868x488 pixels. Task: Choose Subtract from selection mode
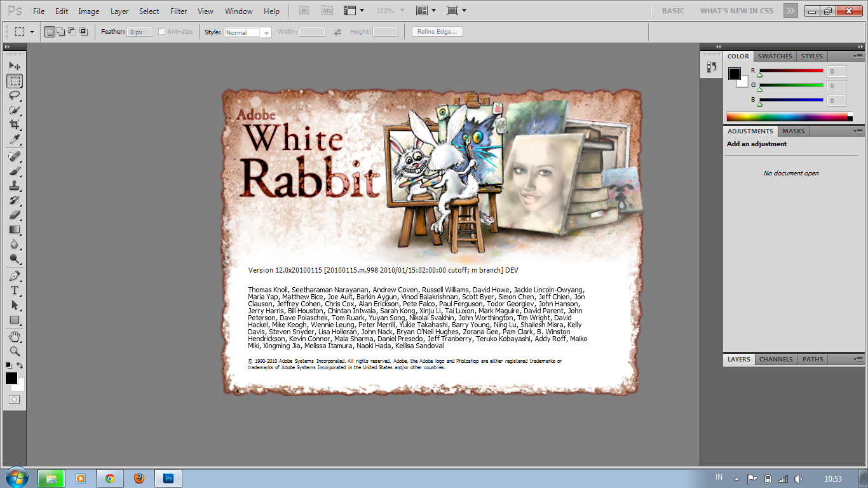[x=72, y=32]
